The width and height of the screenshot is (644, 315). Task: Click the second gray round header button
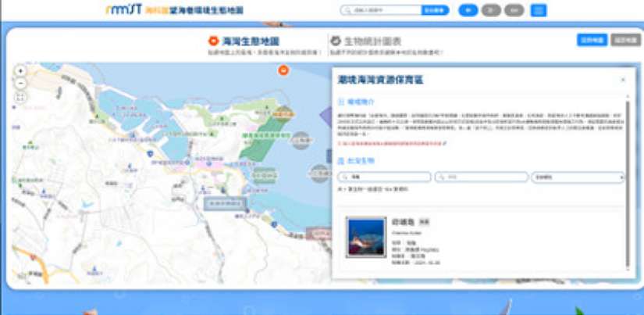coord(514,10)
